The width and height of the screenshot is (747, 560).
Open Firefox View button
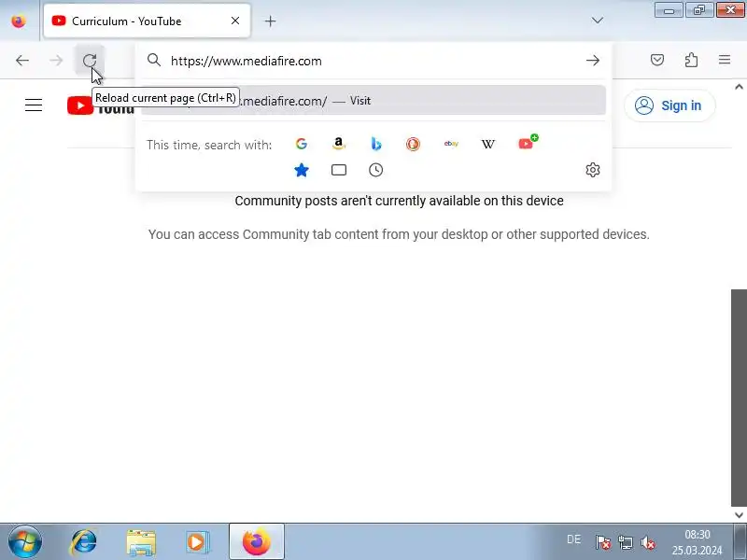tap(19, 21)
